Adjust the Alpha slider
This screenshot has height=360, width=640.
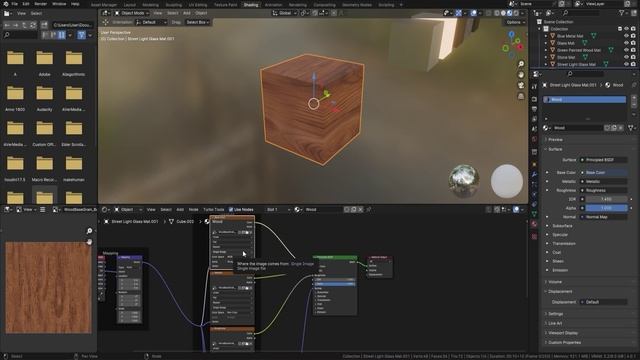606,208
